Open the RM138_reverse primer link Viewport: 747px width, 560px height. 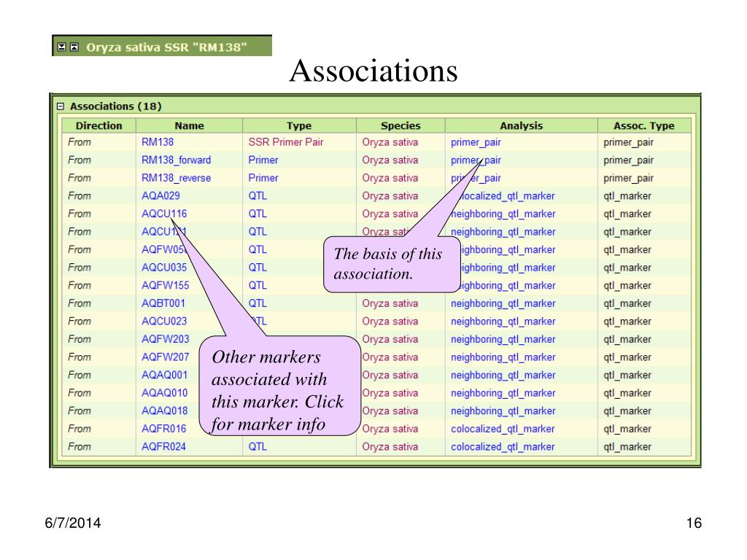pyautogui.click(x=176, y=178)
